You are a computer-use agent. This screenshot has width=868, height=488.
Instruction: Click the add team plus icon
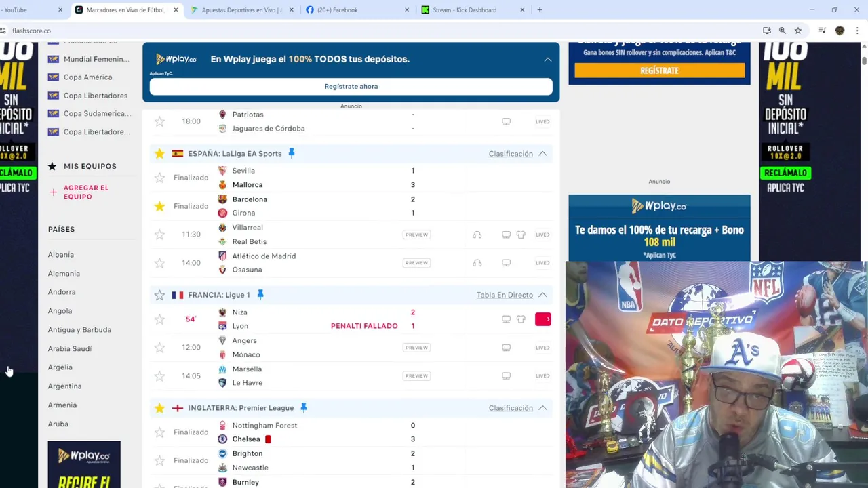[x=53, y=192]
